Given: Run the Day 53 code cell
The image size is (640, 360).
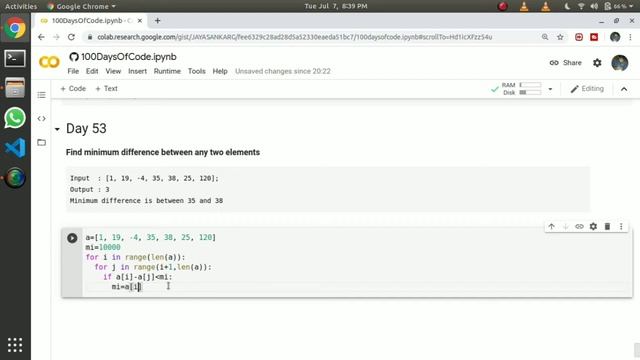Looking at the screenshot, I should click(72, 238).
